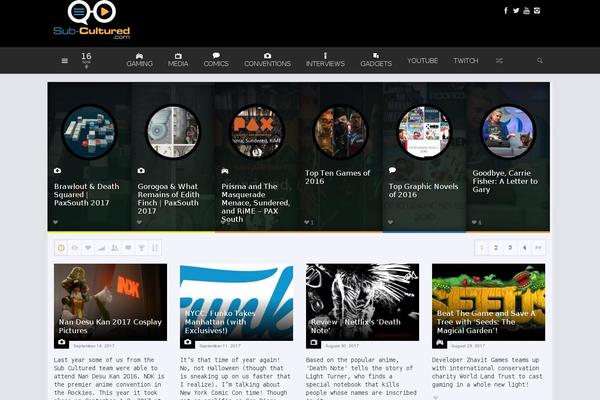Like the Goodbye, Carrie Fisher post
The image size is (600, 400).
tap(474, 222)
